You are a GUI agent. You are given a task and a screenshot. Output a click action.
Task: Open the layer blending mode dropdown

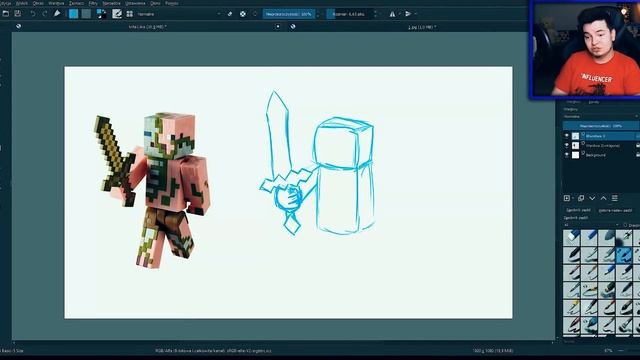600,117
